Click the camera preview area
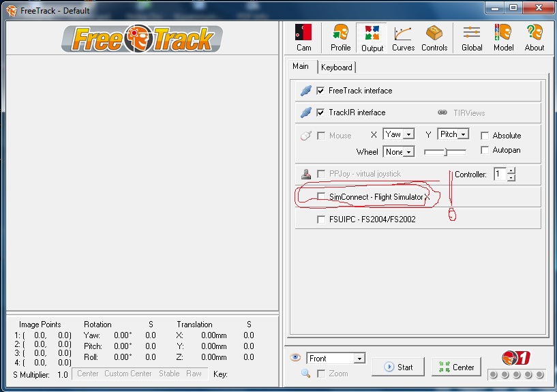The height and width of the screenshot is (392, 557). pos(142,183)
